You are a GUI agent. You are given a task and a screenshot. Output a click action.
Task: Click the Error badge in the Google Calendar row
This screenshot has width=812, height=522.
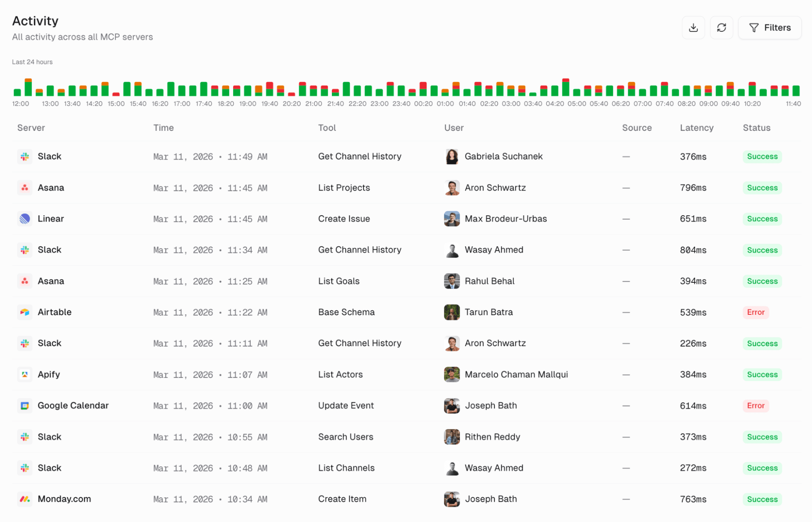click(x=756, y=405)
